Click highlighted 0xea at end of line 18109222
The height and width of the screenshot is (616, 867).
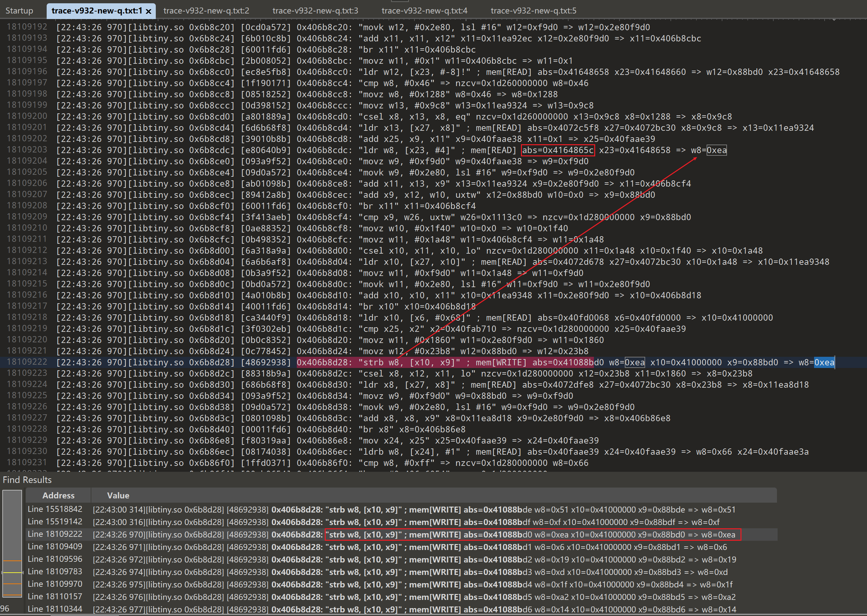tap(824, 363)
